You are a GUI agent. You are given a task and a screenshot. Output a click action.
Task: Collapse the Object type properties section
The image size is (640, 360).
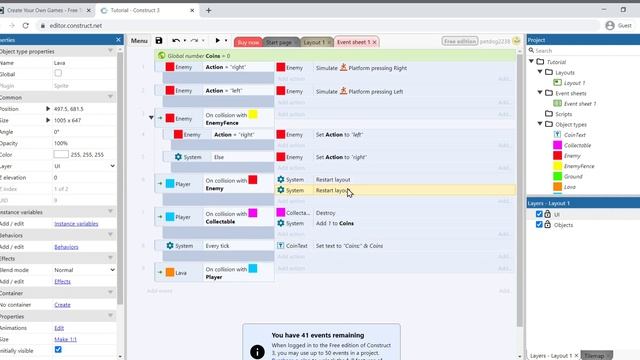110,51
